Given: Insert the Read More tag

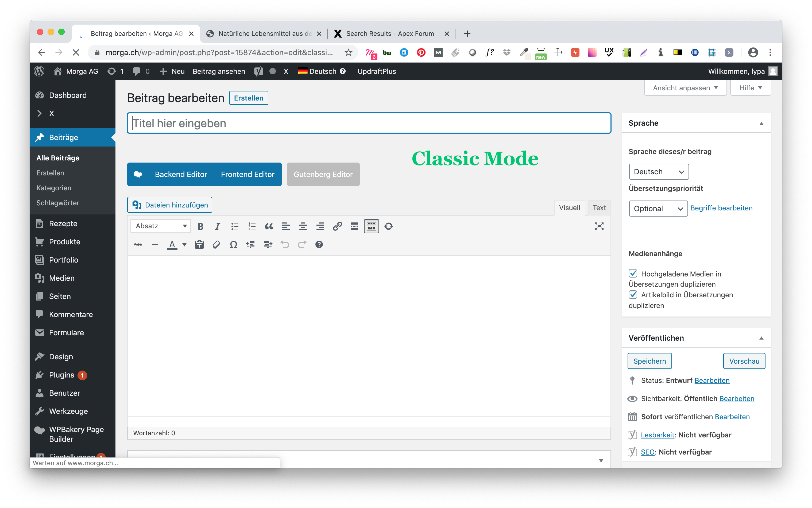Looking at the screenshot, I should 354,226.
